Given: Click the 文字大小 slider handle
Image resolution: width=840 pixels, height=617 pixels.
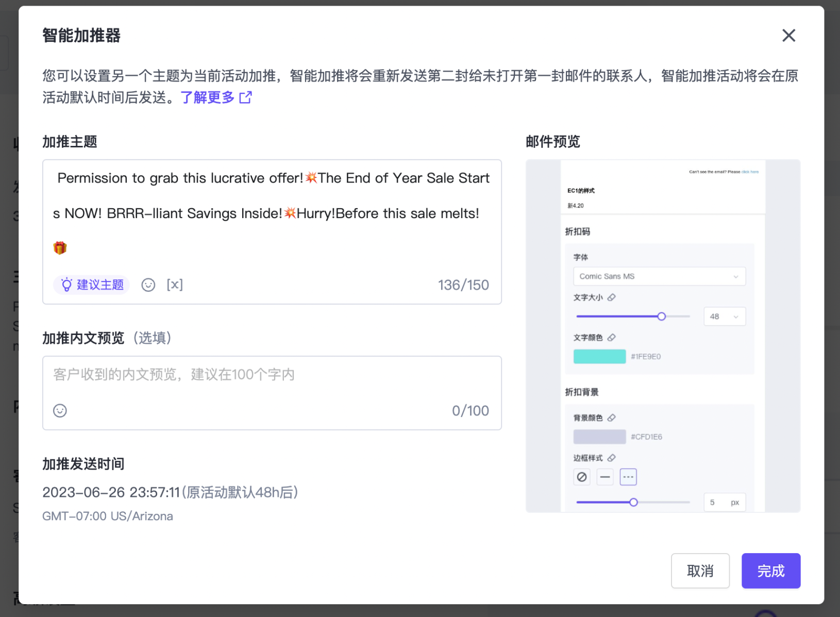Looking at the screenshot, I should coord(662,316).
